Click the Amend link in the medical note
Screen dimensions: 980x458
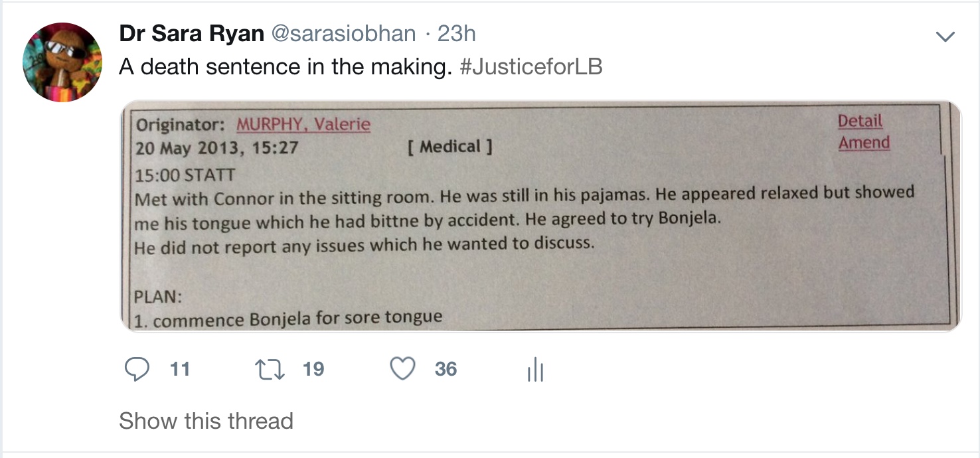pos(864,143)
